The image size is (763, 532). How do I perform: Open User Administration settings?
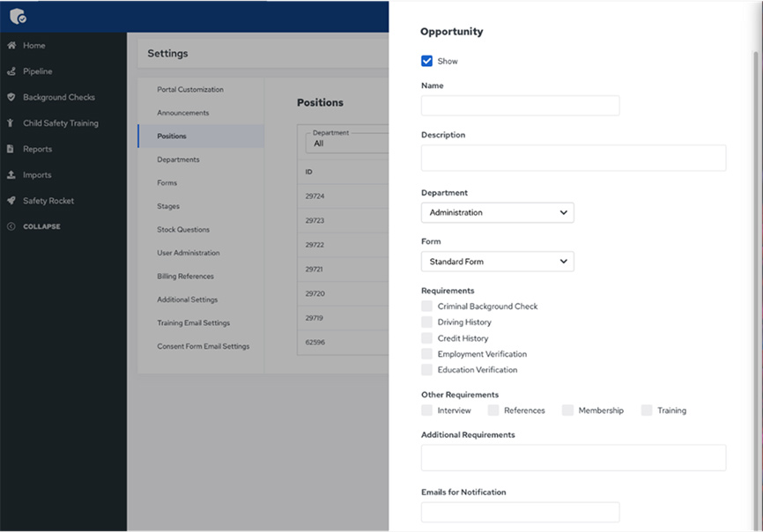(189, 253)
